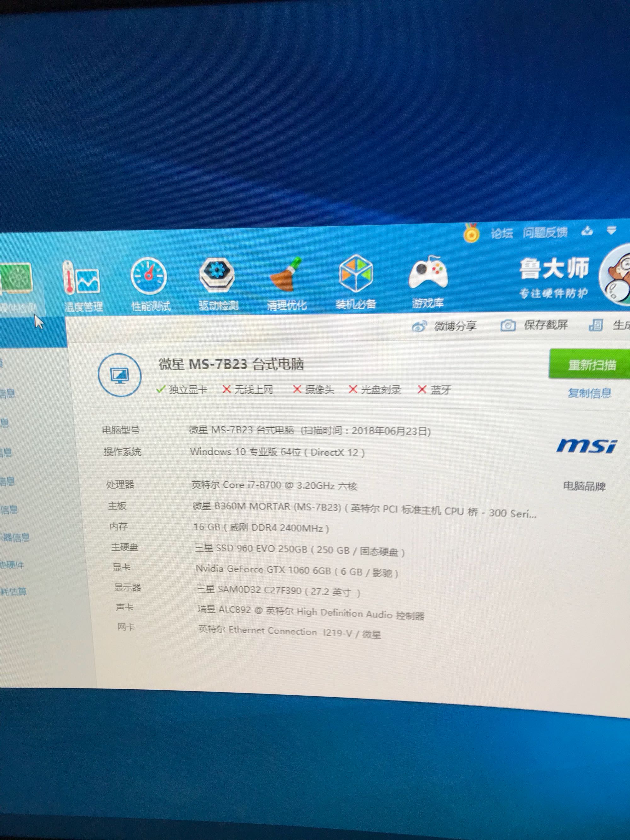Click the 鲁大师 mascot avatar

click(x=616, y=274)
